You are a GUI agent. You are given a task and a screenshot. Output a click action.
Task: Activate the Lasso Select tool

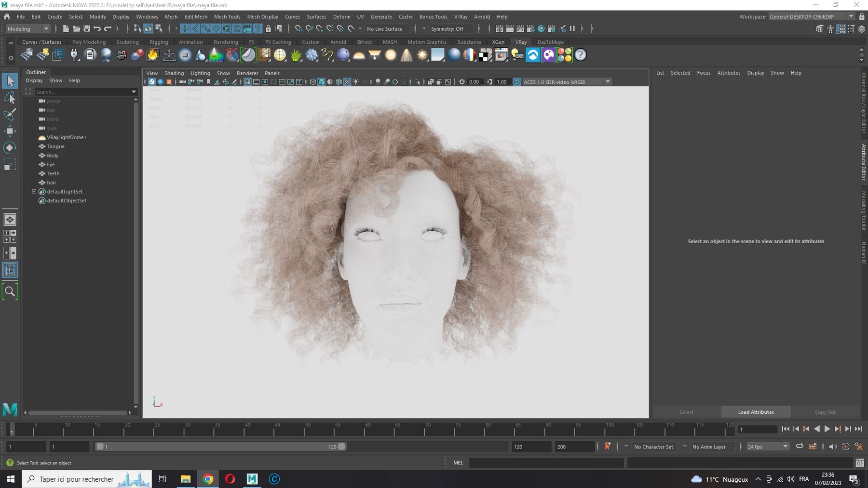[x=10, y=98]
